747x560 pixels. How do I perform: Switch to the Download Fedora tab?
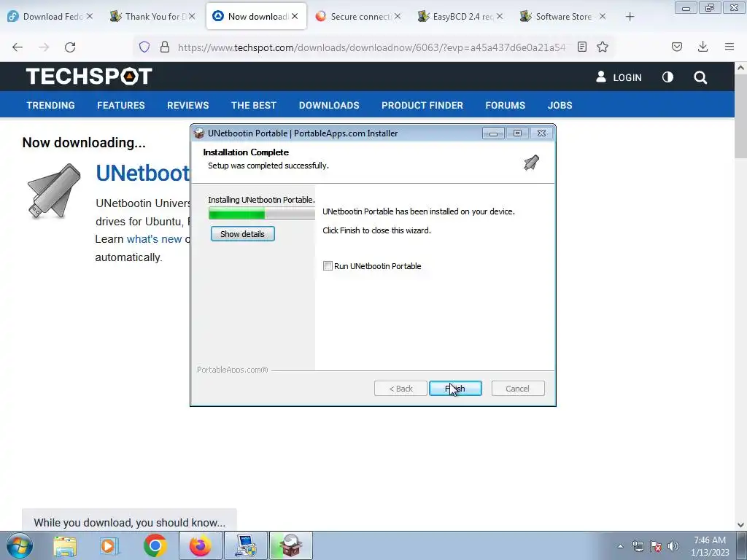click(50, 16)
